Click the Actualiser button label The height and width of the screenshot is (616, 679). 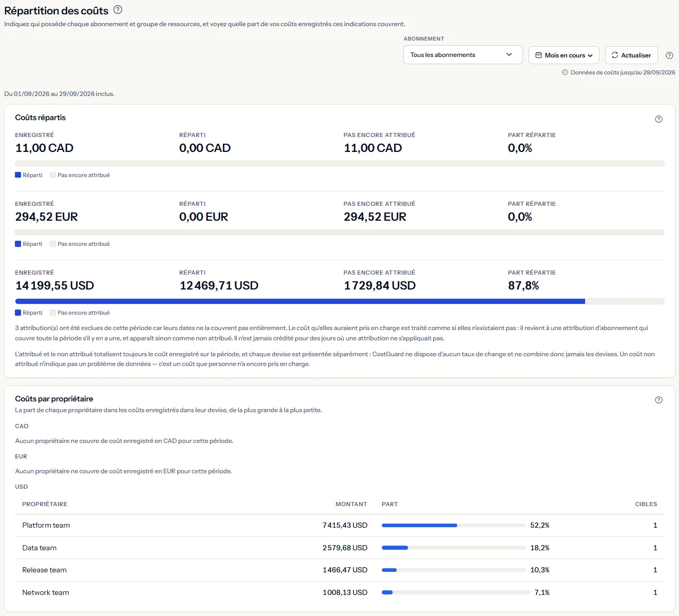(x=636, y=55)
